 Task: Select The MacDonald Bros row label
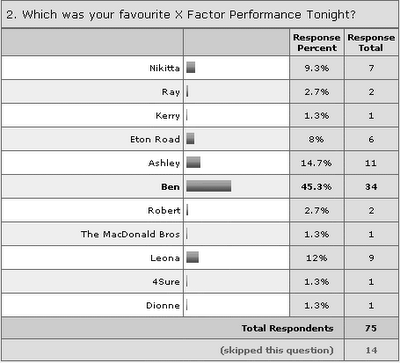(x=130, y=234)
